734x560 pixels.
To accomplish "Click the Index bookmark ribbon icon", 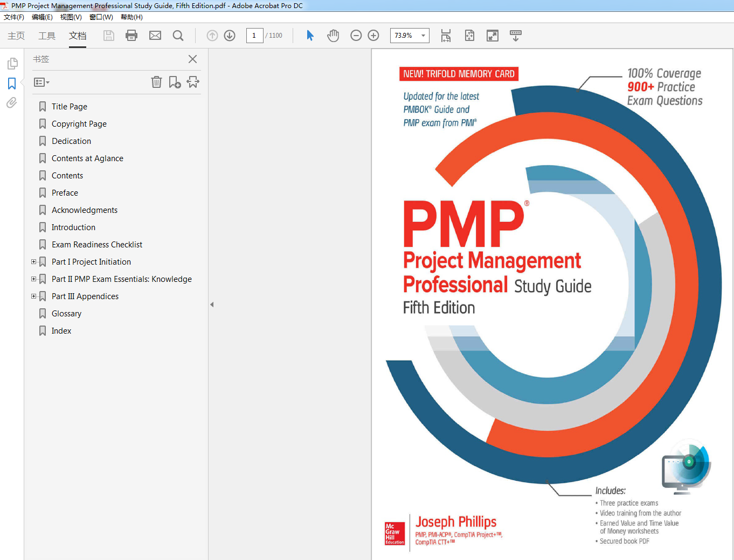I will tap(43, 331).
